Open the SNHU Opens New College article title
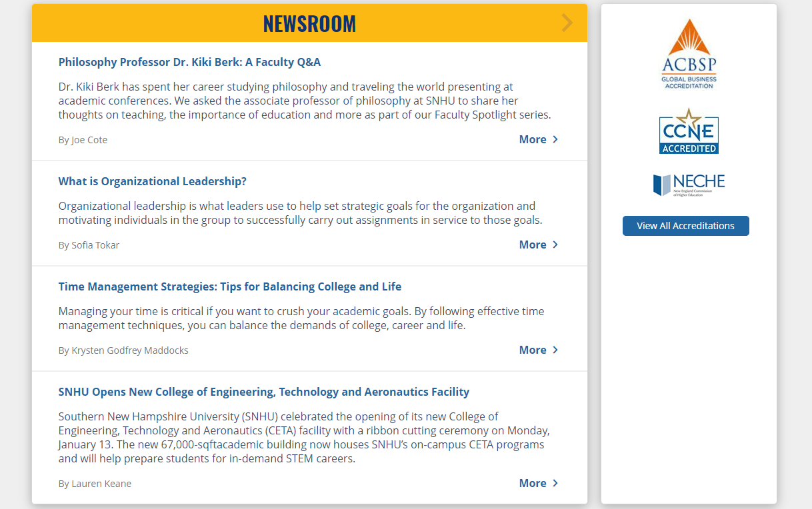Screen dimensions: 812x509 pyautogui.click(x=263, y=392)
